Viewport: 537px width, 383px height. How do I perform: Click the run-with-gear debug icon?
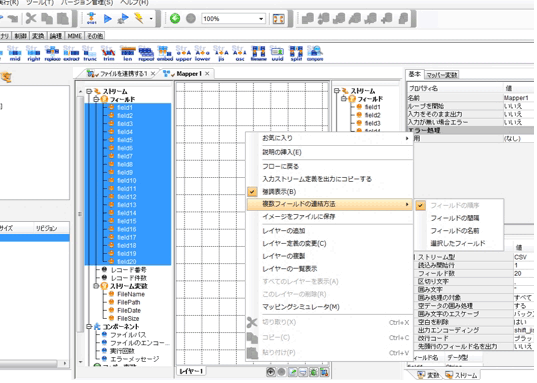pos(123,18)
